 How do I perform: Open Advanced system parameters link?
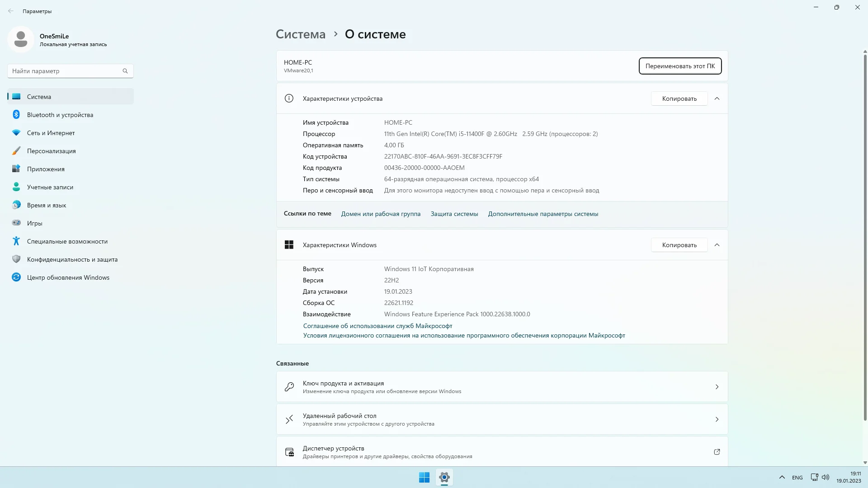543,214
